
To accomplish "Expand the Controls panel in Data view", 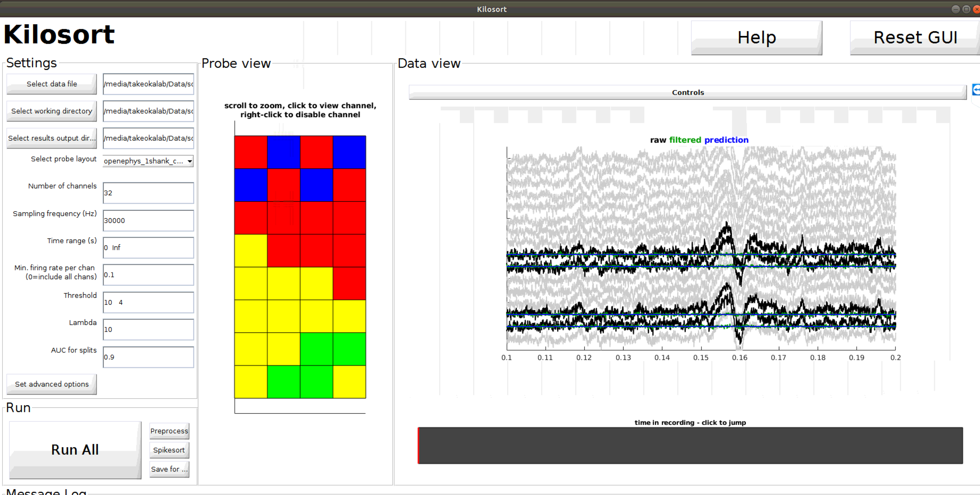I will 687,92.
